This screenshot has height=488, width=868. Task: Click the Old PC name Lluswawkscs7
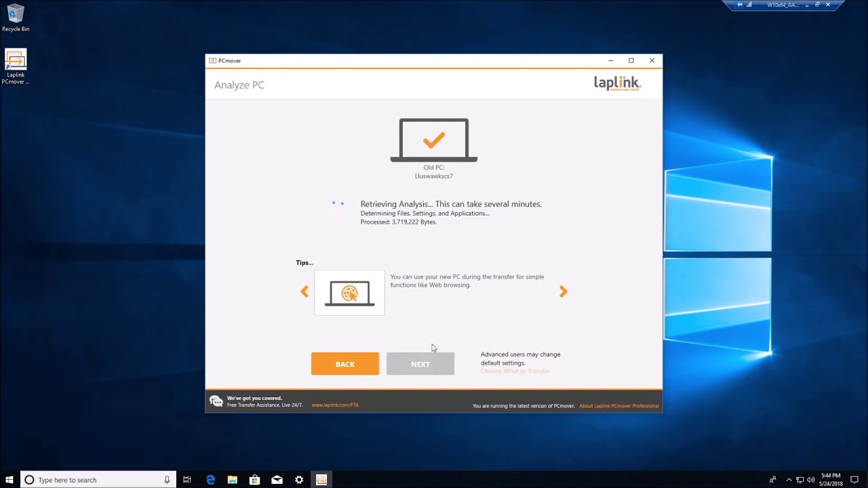[434, 176]
